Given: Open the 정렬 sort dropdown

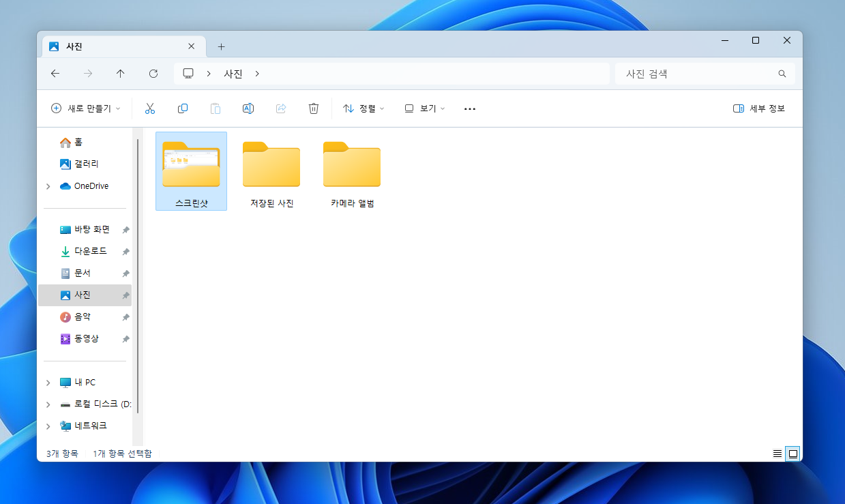Looking at the screenshot, I should click(364, 108).
